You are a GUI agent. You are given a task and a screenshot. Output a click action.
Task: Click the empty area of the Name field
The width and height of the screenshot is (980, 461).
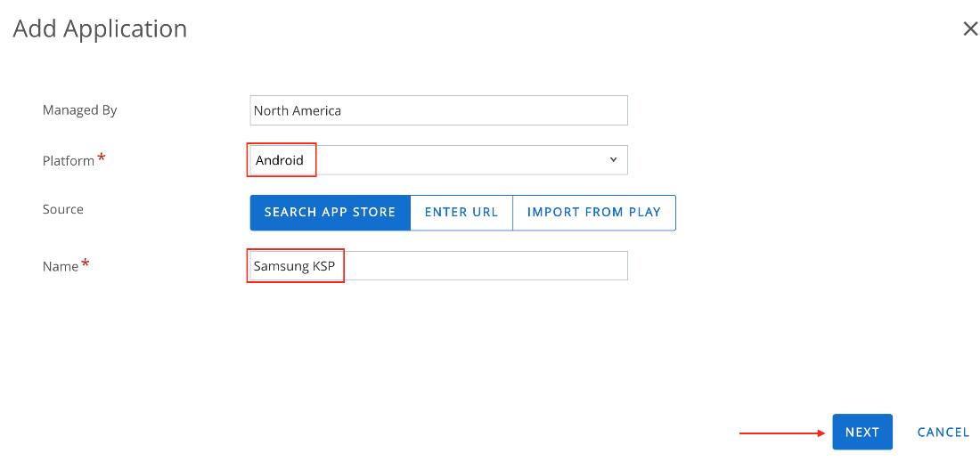486,266
